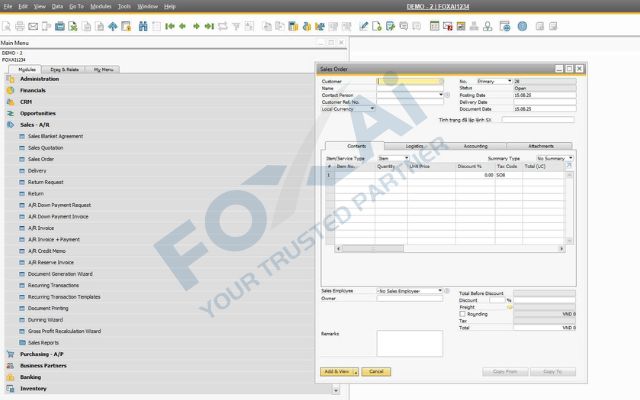Open the Go To menu
The width and height of the screenshot is (640, 400).
point(76,7)
